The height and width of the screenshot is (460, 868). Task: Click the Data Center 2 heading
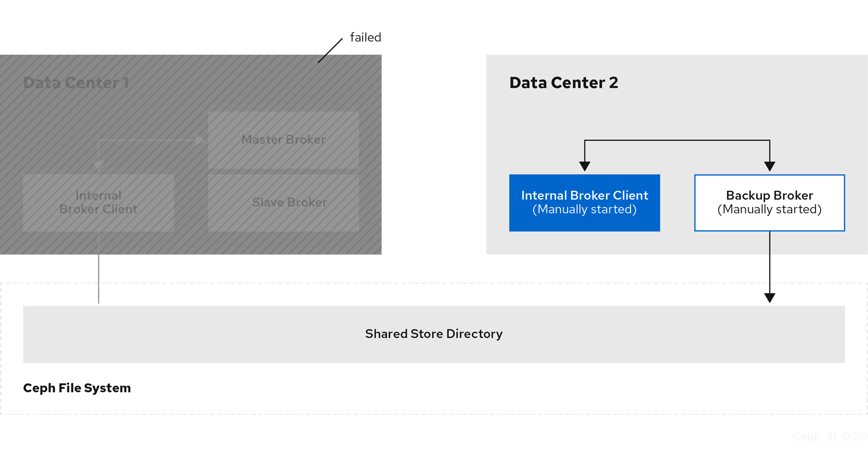click(563, 83)
